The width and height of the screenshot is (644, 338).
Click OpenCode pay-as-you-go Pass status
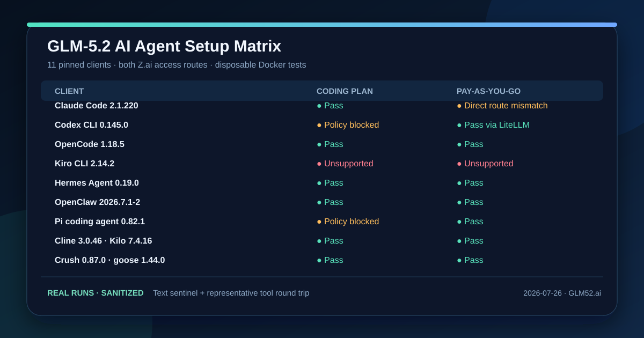coord(470,144)
